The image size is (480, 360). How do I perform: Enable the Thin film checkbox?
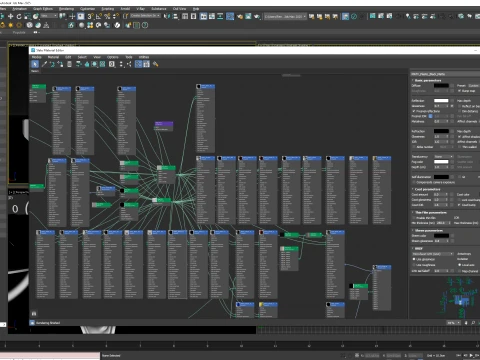[x=414, y=218]
